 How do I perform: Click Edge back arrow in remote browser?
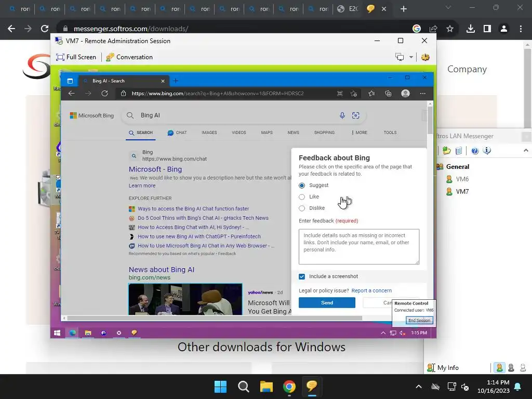71,94
